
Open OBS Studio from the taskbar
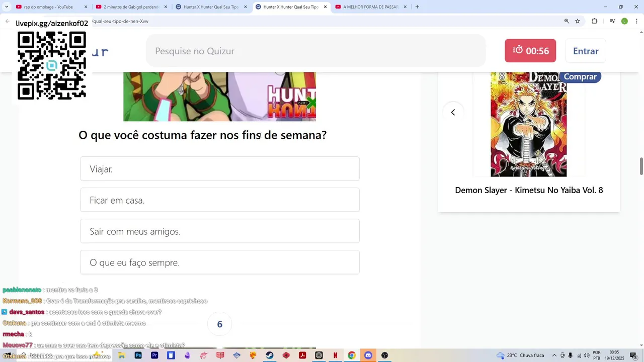pyautogui.click(x=384, y=355)
